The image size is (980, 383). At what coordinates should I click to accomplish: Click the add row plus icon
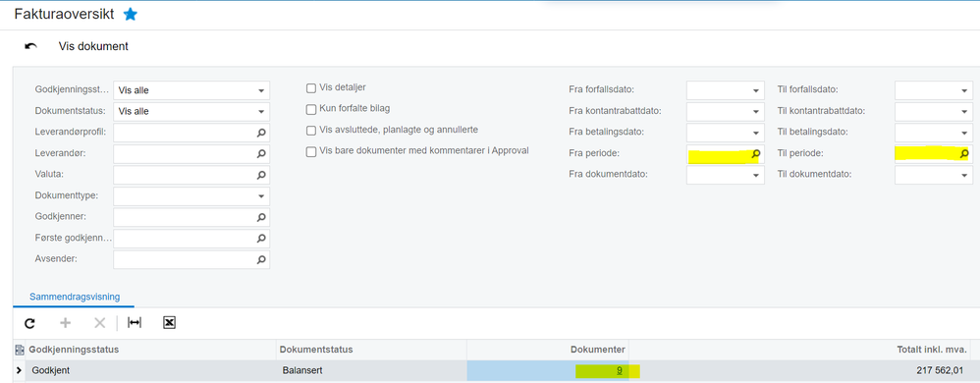tap(65, 323)
